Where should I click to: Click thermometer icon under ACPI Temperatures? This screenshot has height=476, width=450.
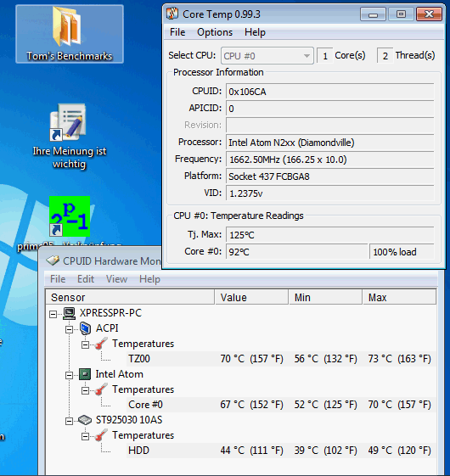[101, 344]
